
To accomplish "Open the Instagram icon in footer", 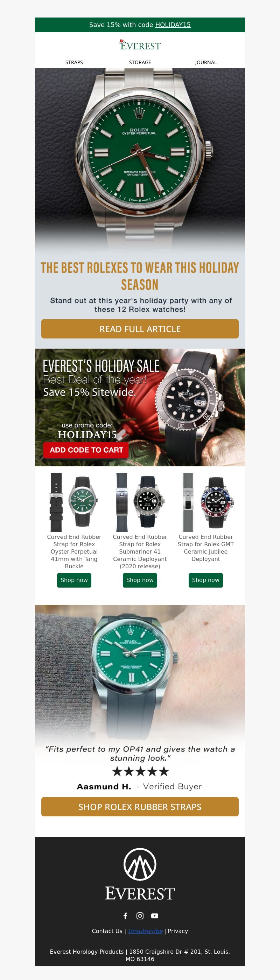I will pyautogui.click(x=140, y=916).
